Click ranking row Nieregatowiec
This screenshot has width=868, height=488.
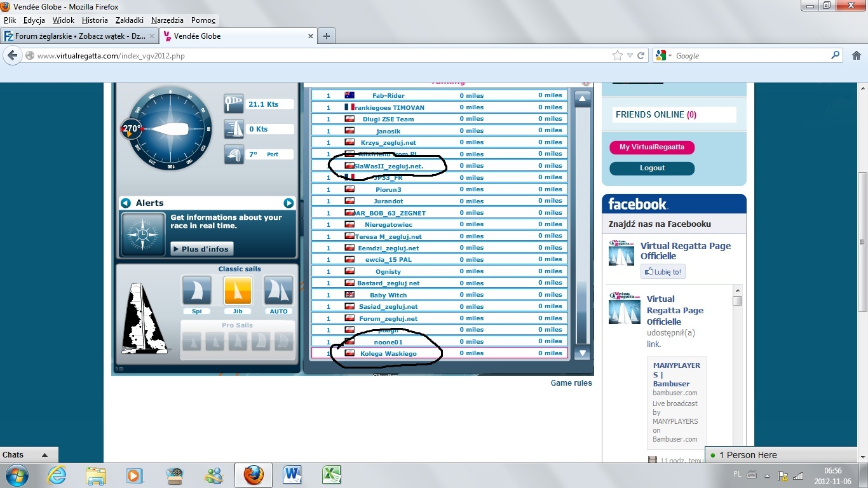click(439, 224)
